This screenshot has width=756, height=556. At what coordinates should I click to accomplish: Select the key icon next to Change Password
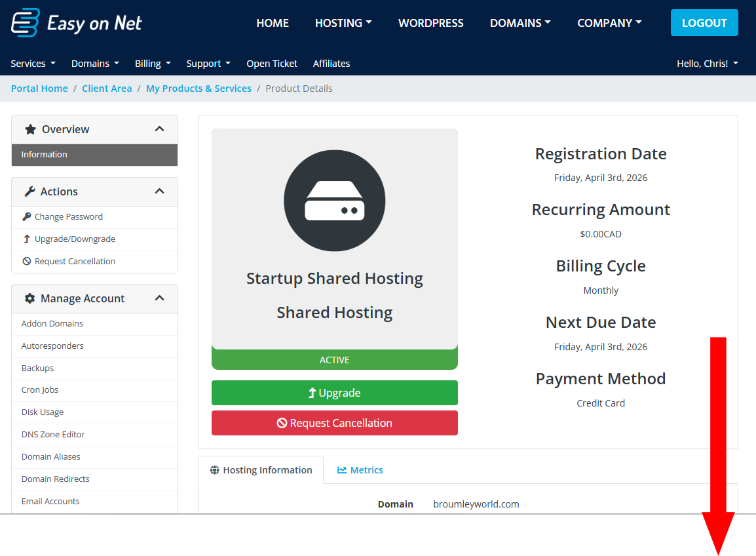pyautogui.click(x=27, y=216)
